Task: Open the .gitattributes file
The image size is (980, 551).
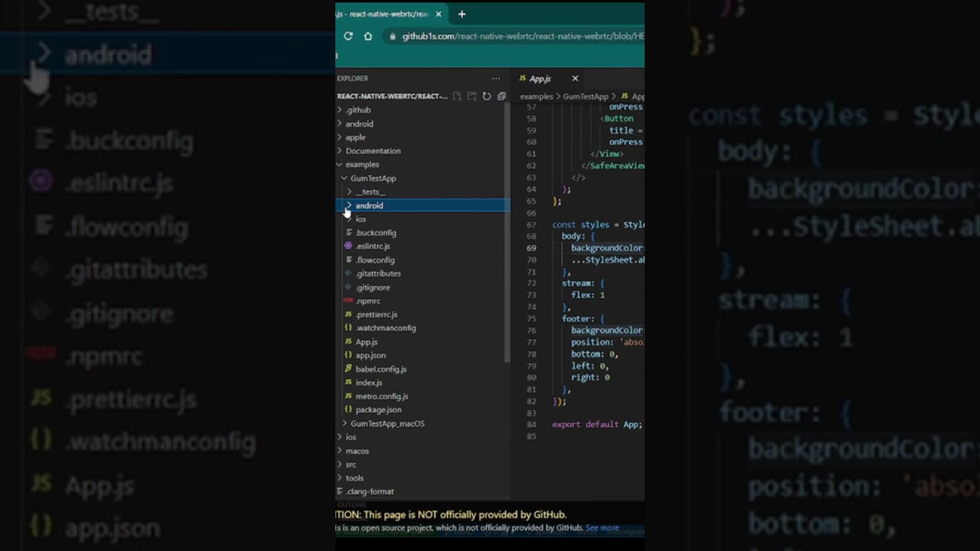Action: 423,273
